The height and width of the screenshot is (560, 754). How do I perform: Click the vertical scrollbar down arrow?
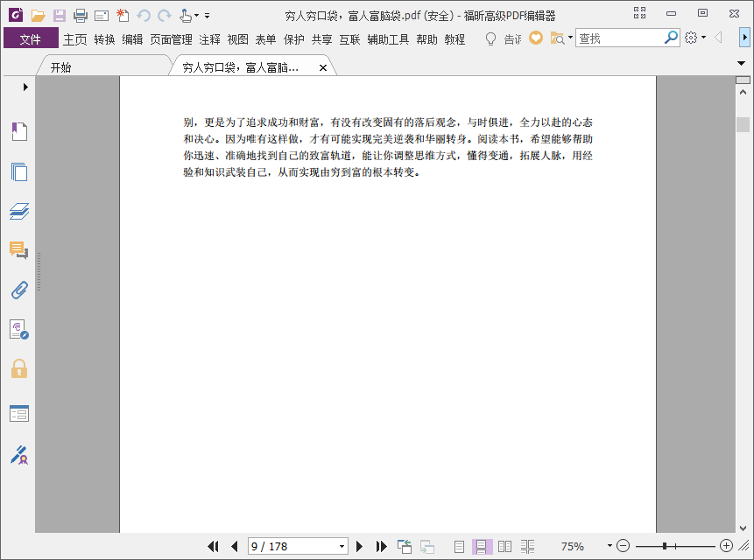[x=743, y=528]
